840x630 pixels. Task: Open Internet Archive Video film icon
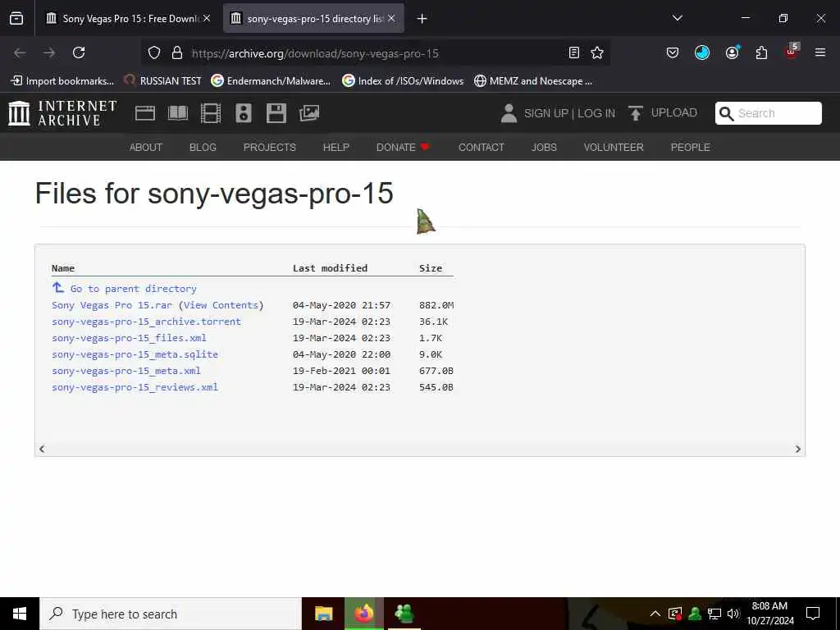point(211,113)
